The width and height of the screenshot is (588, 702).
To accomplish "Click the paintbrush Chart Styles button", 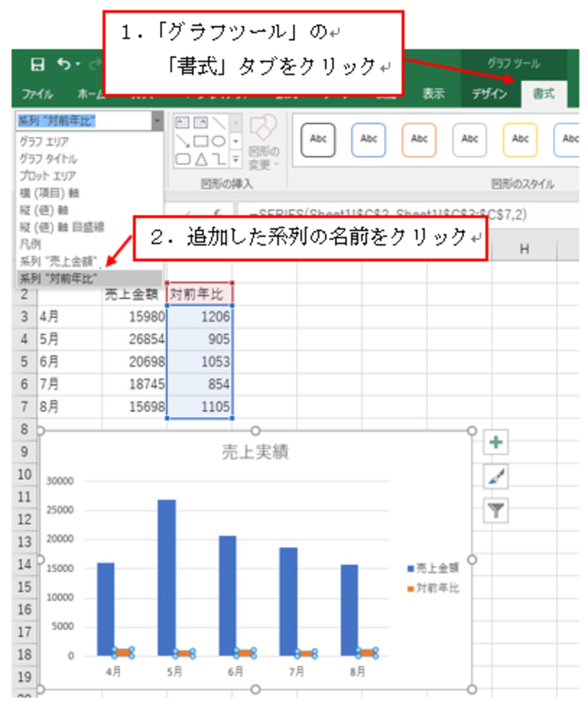I will coord(495,477).
